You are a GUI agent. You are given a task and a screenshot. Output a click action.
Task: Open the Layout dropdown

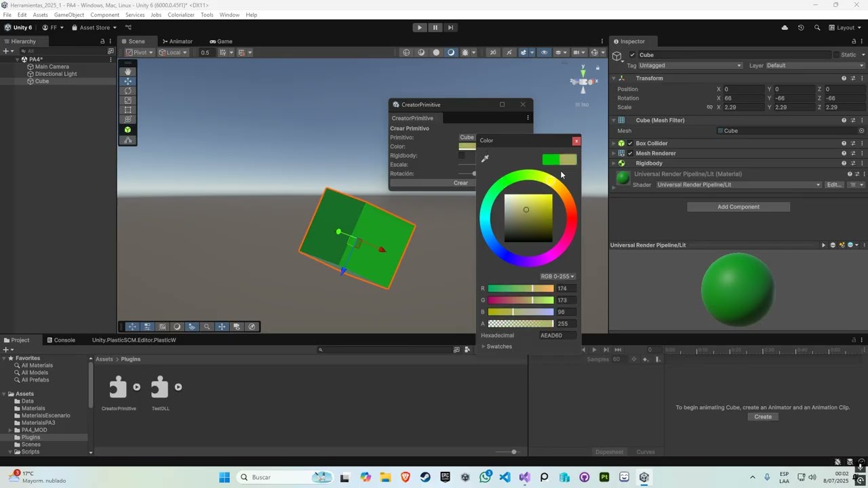[x=845, y=28]
